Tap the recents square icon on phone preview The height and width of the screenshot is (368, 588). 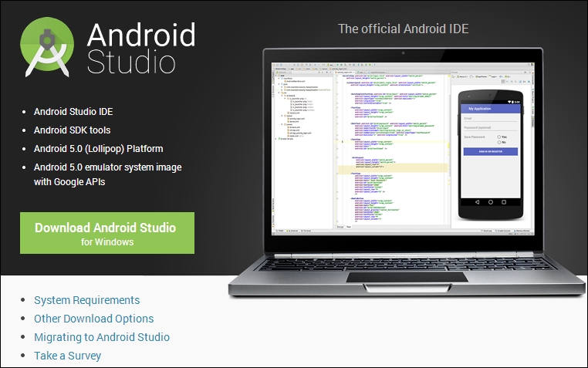504,202
